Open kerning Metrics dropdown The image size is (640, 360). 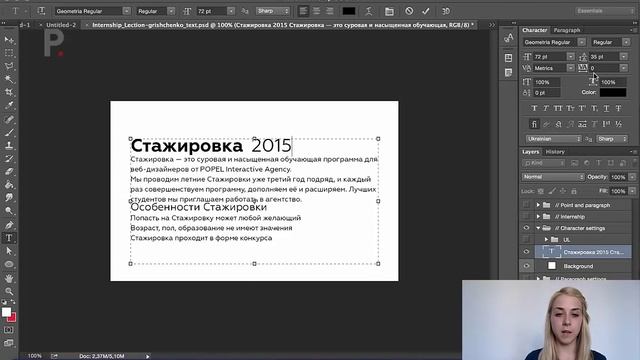tap(571, 68)
